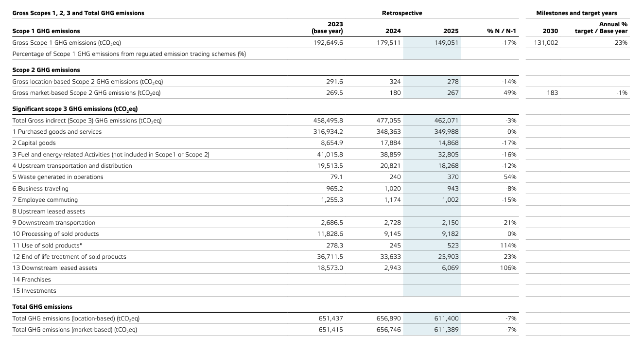This screenshot has height=337, width=644.
Task: Click the market-based Scope 2 target value 183
Action: click(552, 93)
